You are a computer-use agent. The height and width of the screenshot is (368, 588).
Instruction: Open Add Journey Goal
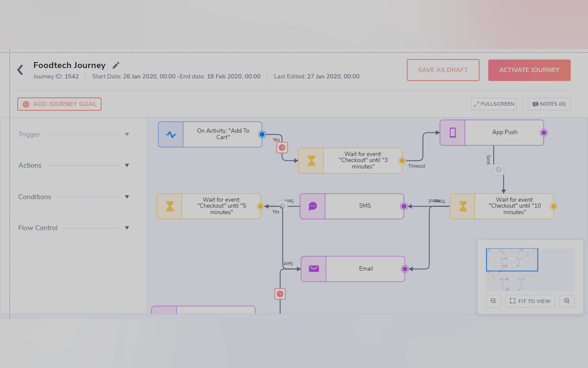(x=59, y=104)
